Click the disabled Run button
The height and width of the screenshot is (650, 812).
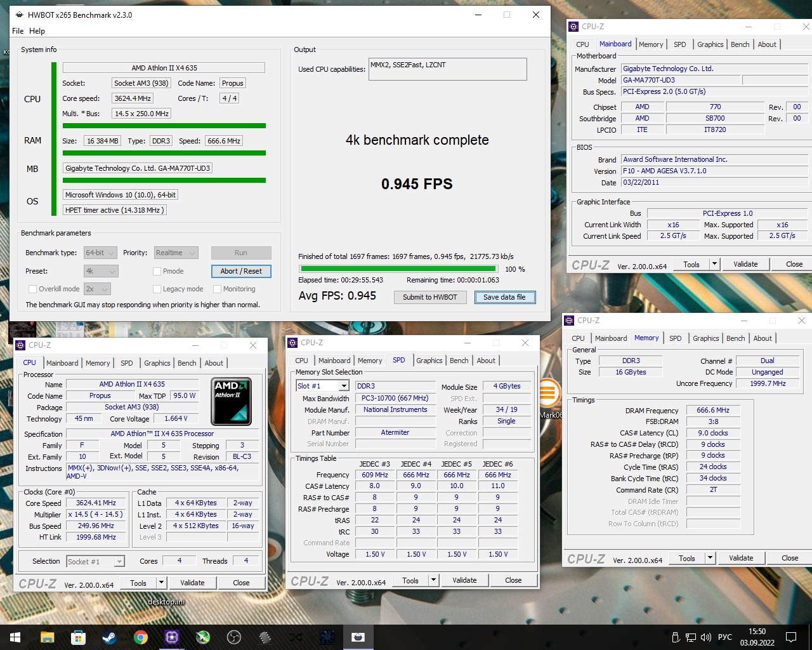(241, 253)
